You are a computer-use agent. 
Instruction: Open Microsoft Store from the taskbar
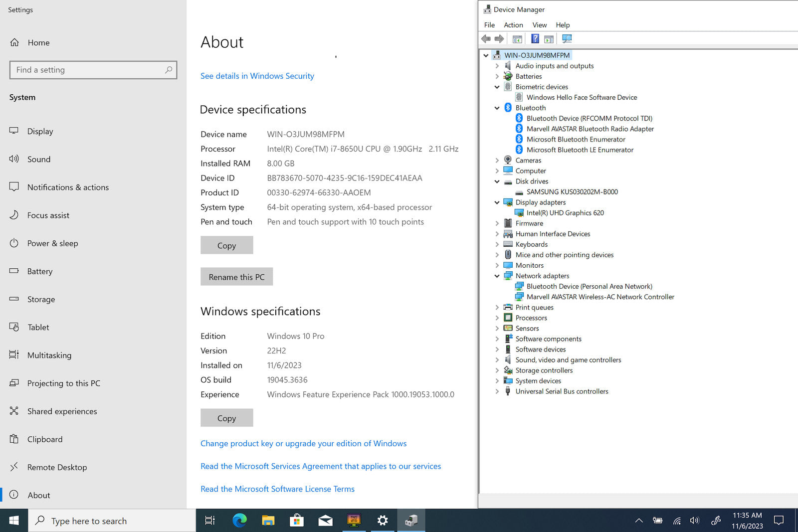point(297,521)
